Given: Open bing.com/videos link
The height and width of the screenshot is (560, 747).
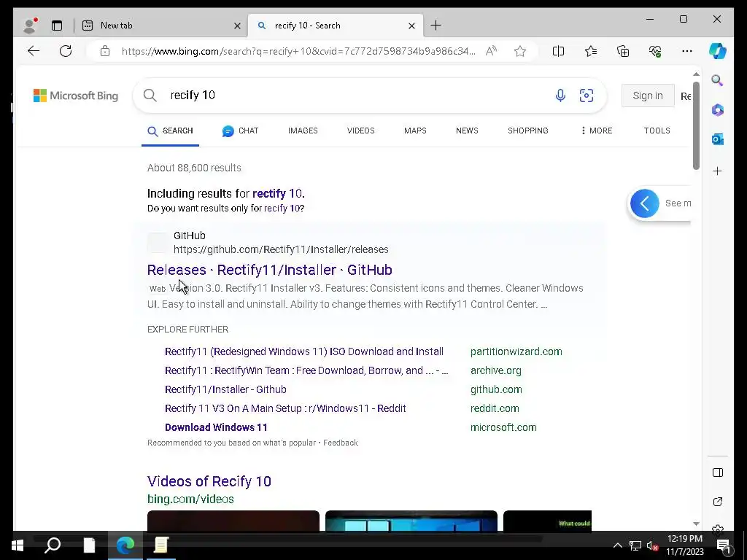Looking at the screenshot, I should pyautogui.click(x=190, y=499).
